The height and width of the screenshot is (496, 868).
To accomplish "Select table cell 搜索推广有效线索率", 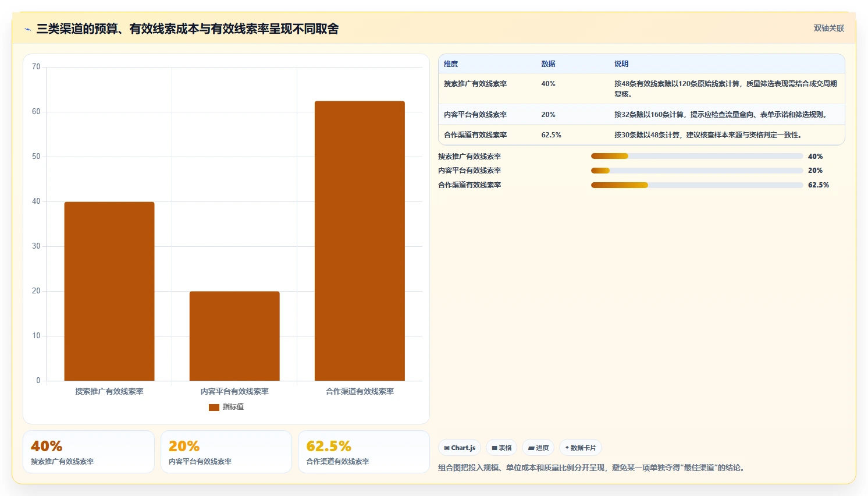I will point(475,84).
